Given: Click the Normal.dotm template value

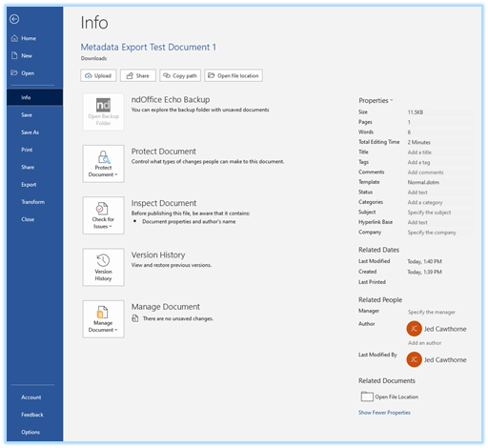Looking at the screenshot, I should pyautogui.click(x=423, y=182).
